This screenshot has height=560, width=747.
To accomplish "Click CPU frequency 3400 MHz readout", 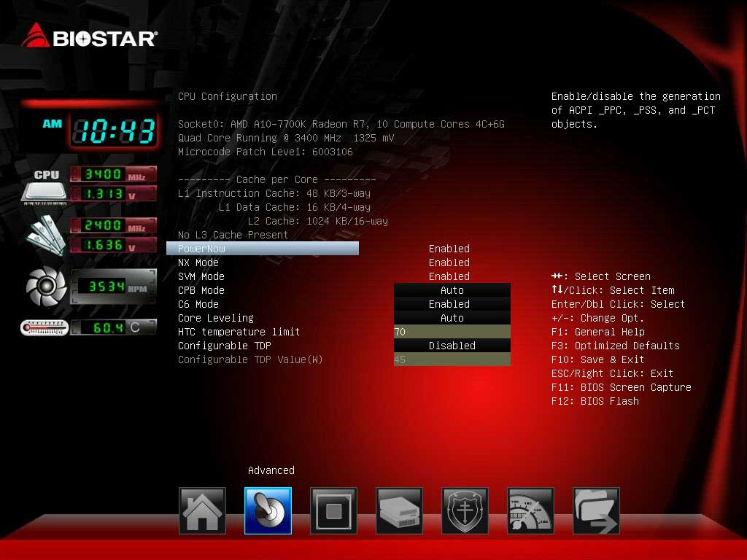I will tap(113, 174).
